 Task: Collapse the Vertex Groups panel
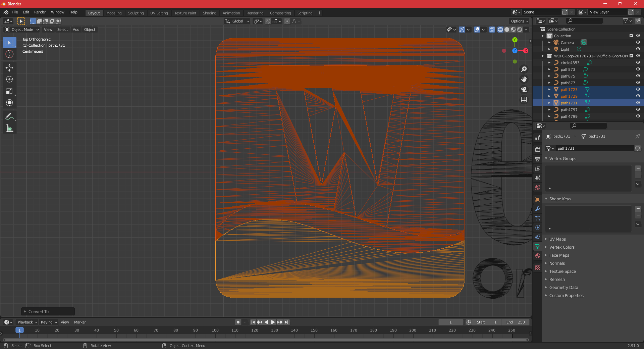(562, 159)
